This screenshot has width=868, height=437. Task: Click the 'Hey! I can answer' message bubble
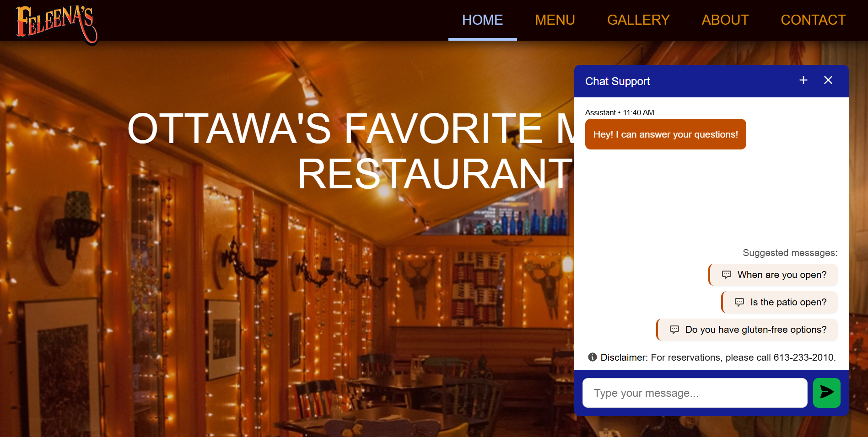(x=665, y=134)
